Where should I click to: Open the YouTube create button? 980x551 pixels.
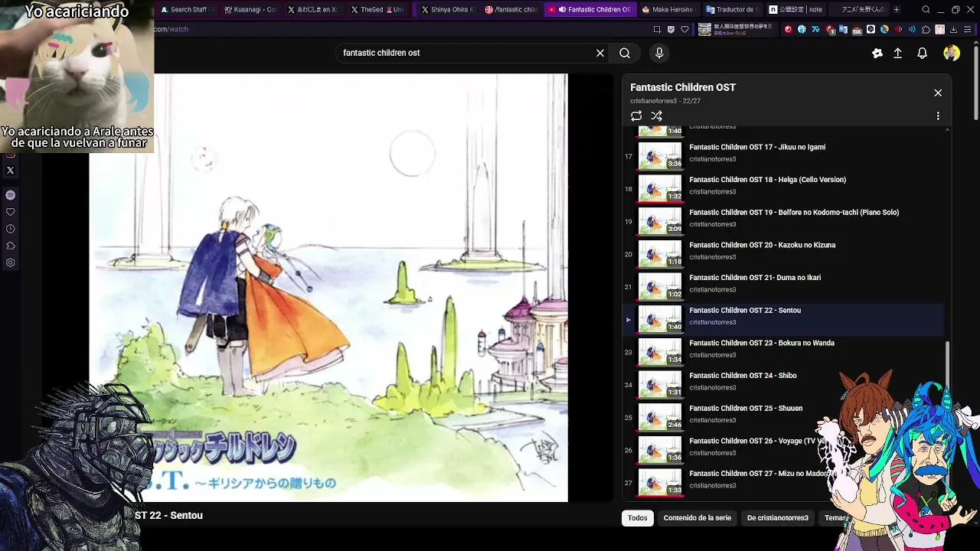[x=877, y=53]
